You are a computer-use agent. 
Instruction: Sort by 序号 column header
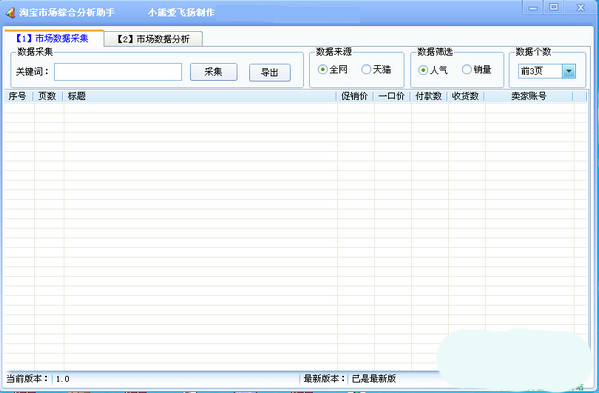click(18, 96)
